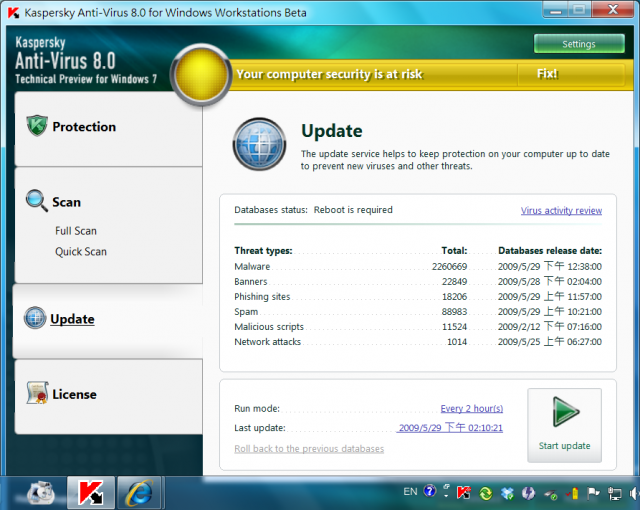Click Network attacks count 1014

[x=457, y=342]
